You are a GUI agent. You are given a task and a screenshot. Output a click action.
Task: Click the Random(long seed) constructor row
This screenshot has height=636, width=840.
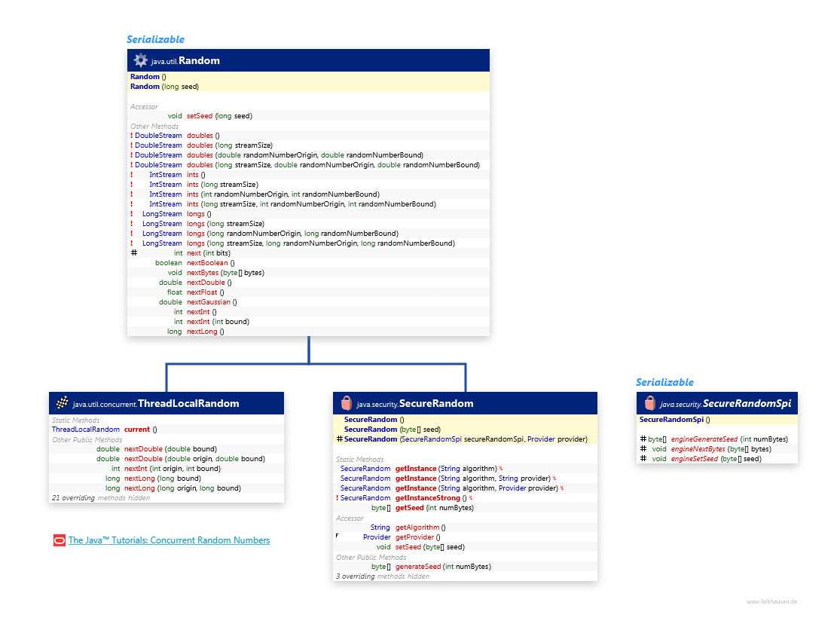(x=309, y=86)
